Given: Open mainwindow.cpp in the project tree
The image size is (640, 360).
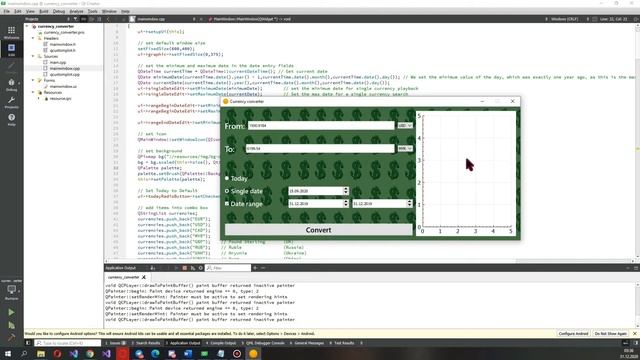Looking at the screenshot, I should pos(64,69).
